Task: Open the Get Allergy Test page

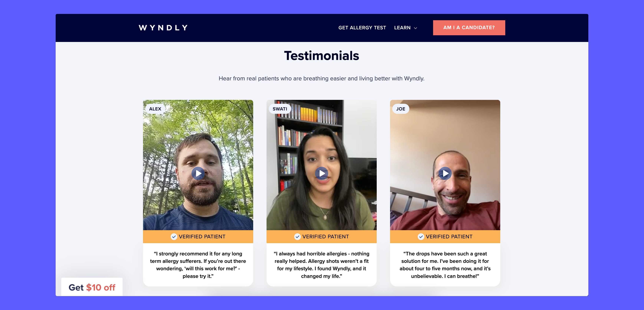Action: [x=362, y=27]
